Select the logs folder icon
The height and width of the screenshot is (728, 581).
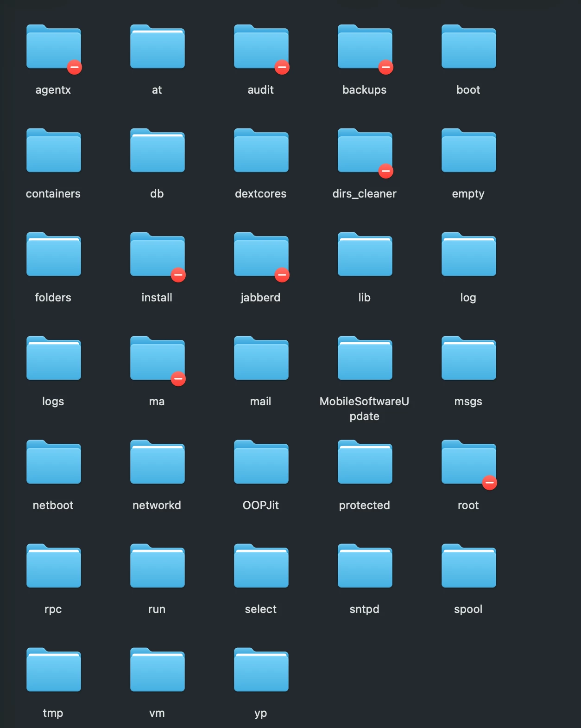54,358
